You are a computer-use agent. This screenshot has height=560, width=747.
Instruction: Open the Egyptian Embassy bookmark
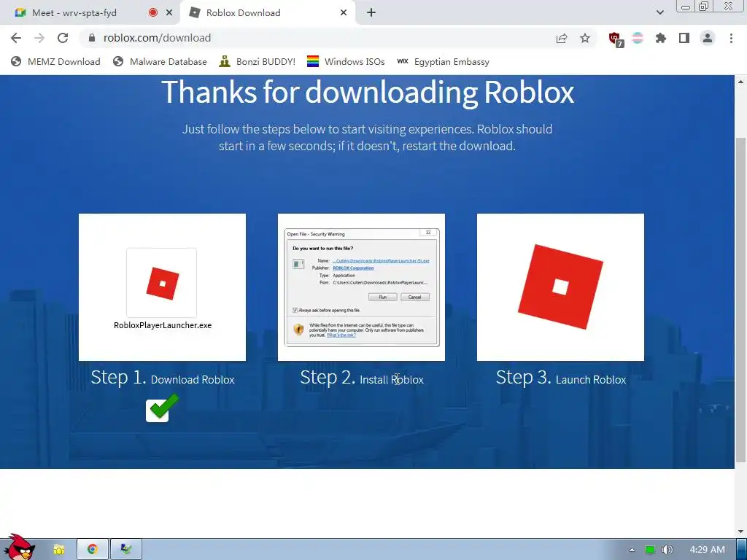(443, 62)
